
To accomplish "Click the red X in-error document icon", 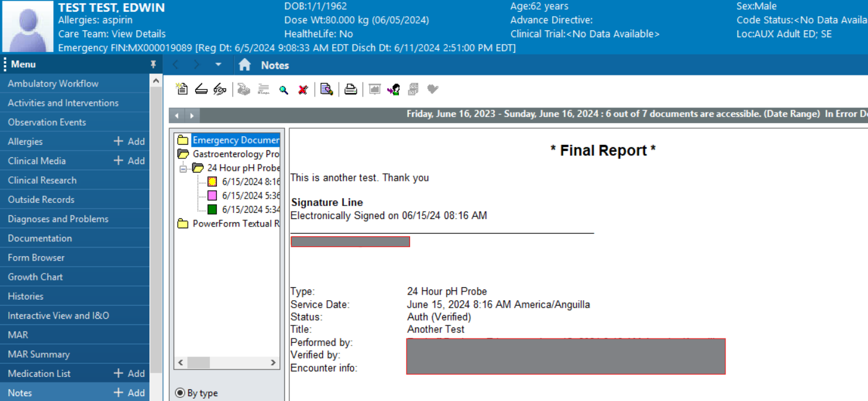I will click(302, 88).
